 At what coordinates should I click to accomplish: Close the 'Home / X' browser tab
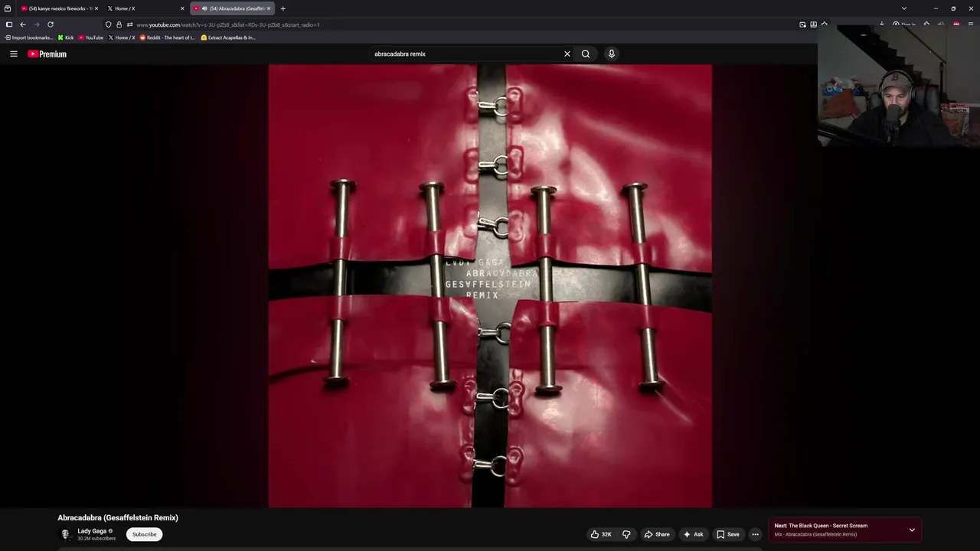tap(182, 8)
